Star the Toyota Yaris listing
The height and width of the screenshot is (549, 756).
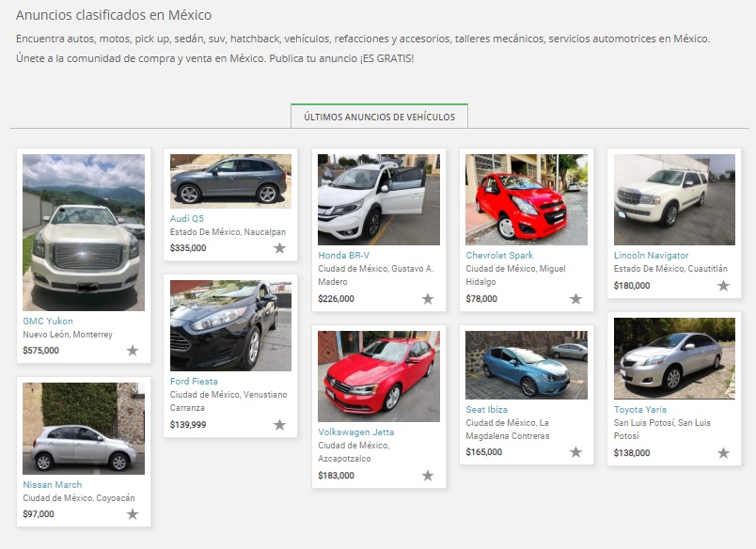pyautogui.click(x=723, y=453)
